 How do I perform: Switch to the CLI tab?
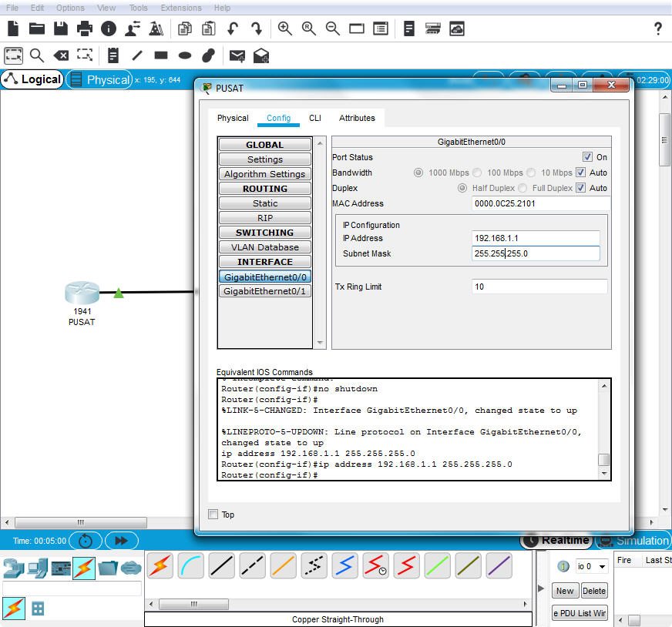point(314,118)
